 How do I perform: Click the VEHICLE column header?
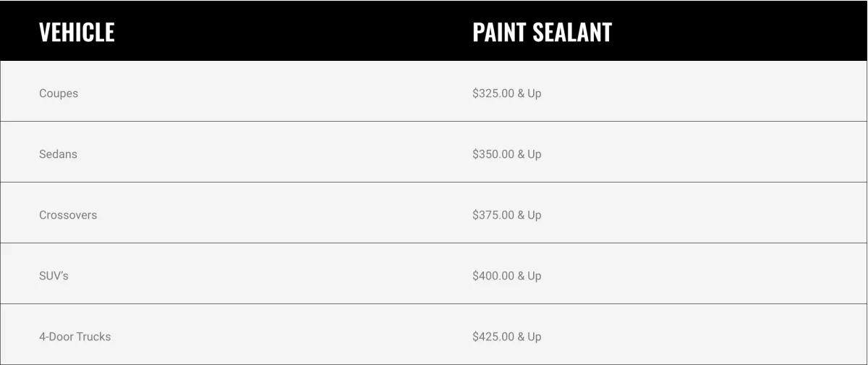pos(77,32)
